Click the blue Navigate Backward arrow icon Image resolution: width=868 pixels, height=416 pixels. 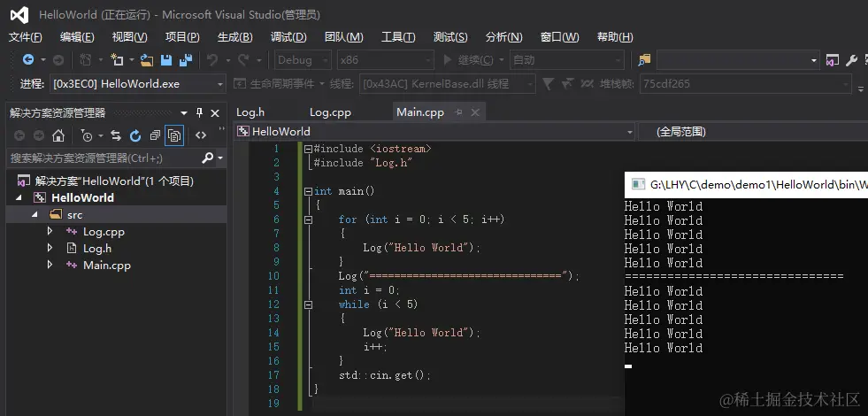[27, 60]
